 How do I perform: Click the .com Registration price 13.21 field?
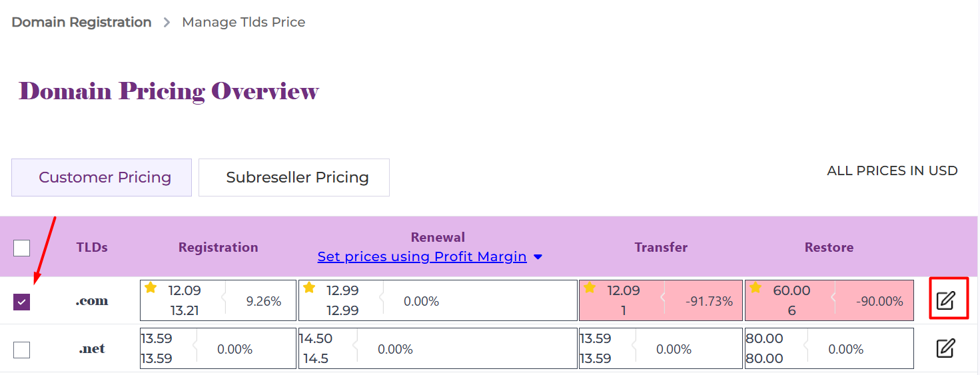[184, 310]
